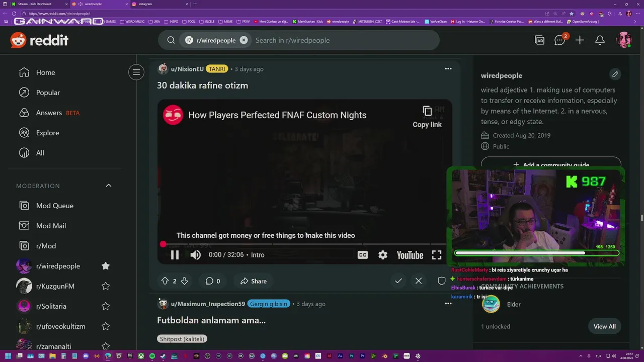Favorite r/Solitaria with the star
644x362 pixels.
[x=106, y=306]
